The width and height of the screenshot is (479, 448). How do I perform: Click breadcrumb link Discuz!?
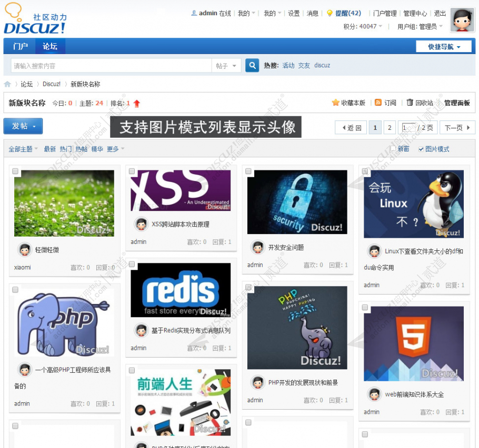pyautogui.click(x=52, y=84)
